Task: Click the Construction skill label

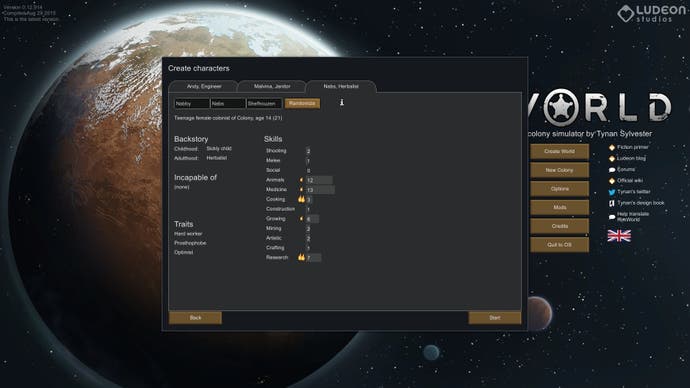Action: coord(280,209)
